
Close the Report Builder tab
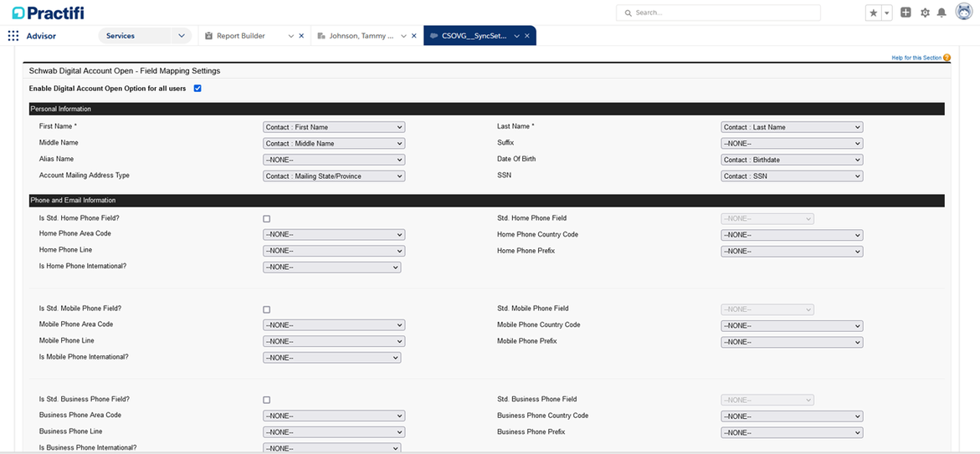click(x=301, y=36)
